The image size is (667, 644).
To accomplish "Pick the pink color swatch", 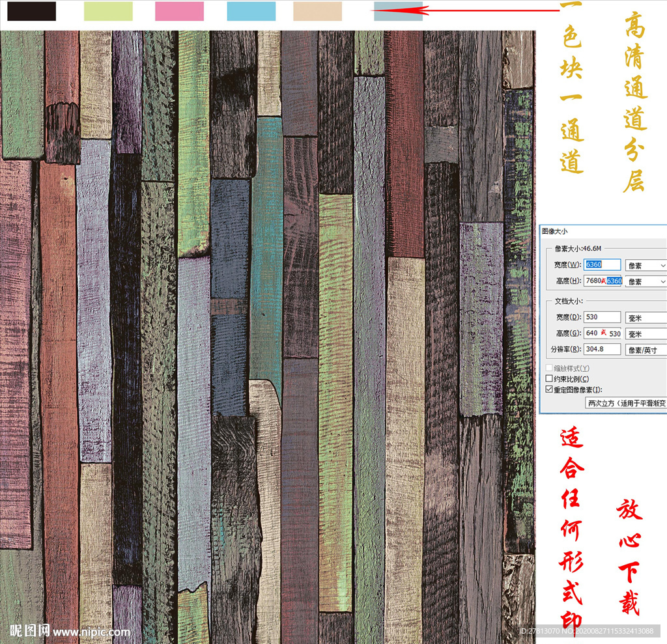I will coord(179,11).
